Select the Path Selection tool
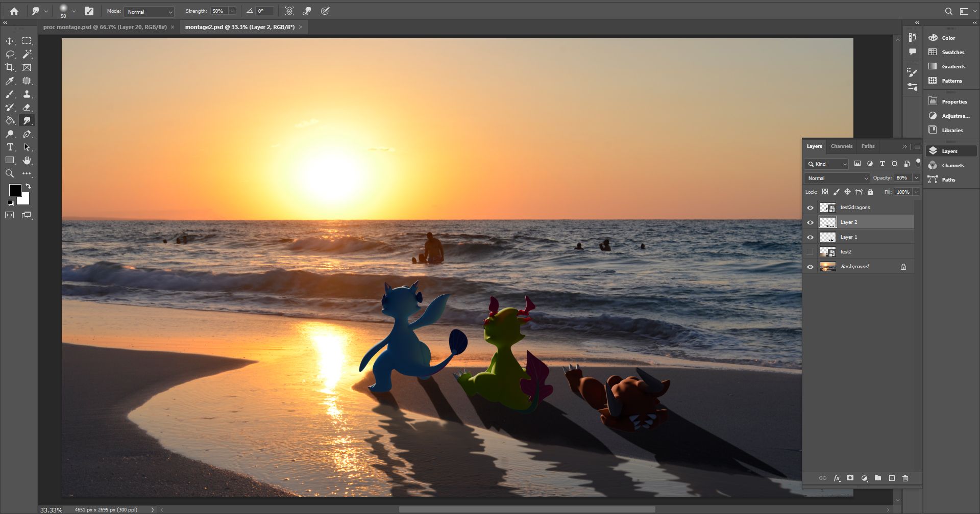This screenshot has width=980, height=514. click(x=27, y=147)
